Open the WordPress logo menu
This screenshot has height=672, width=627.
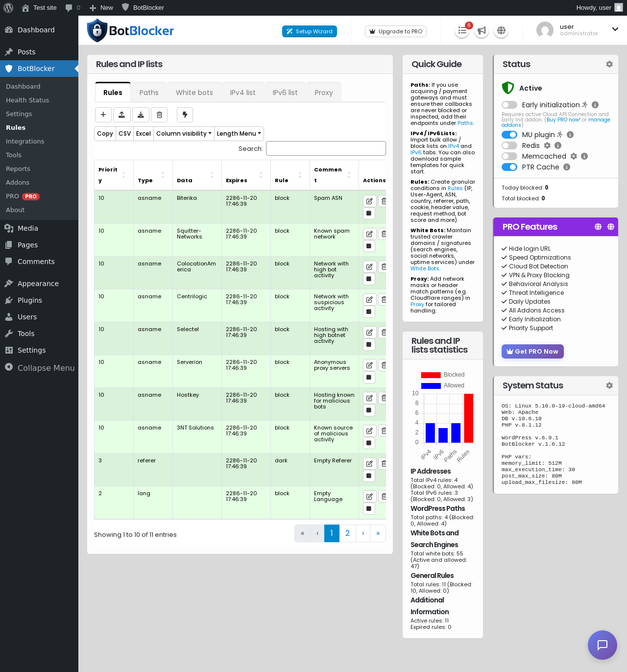coord(8,8)
